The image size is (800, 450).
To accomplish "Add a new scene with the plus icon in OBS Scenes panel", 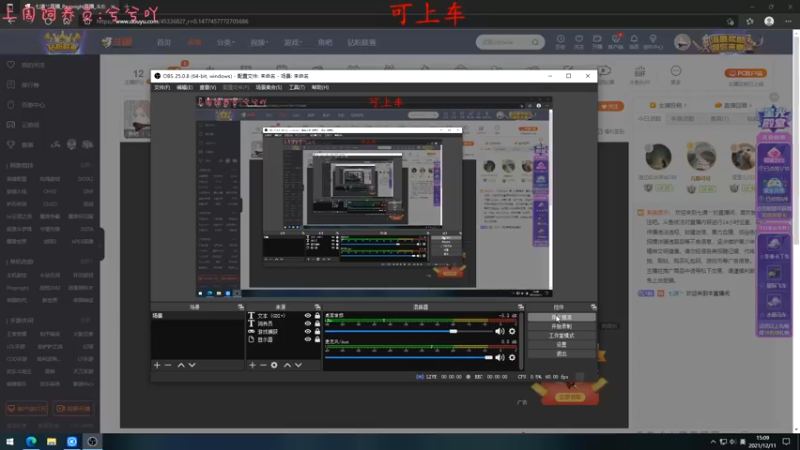I will [157, 365].
